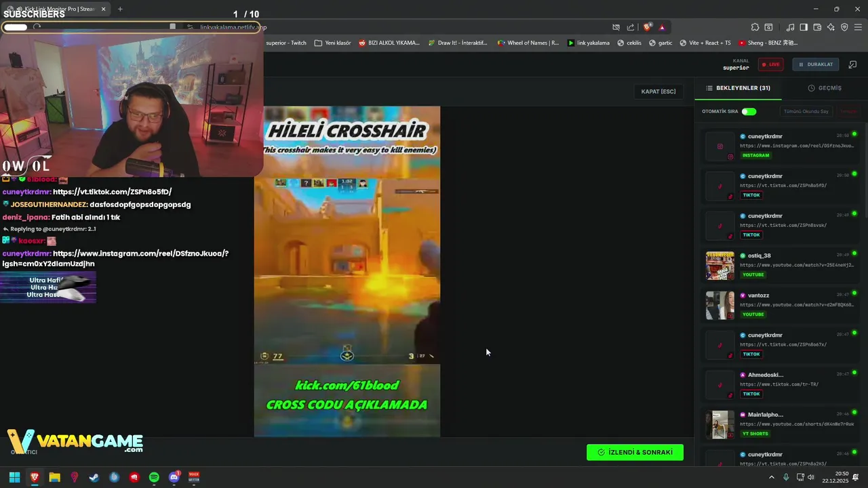Click the İZLENDİ & SONRAKİ button
868x488 pixels.
(635, 452)
